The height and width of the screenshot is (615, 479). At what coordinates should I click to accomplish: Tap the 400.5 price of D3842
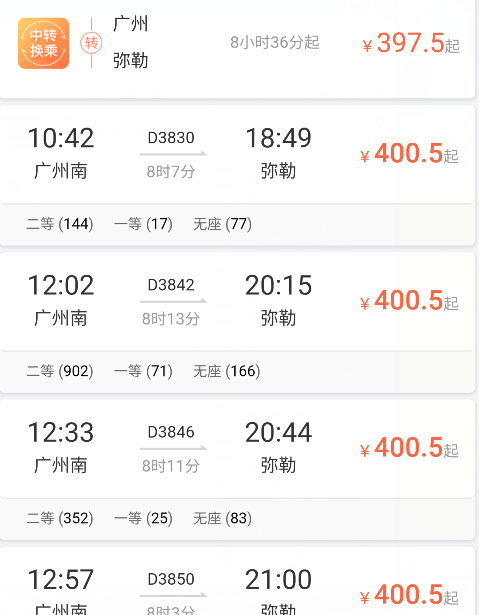pyautogui.click(x=409, y=300)
